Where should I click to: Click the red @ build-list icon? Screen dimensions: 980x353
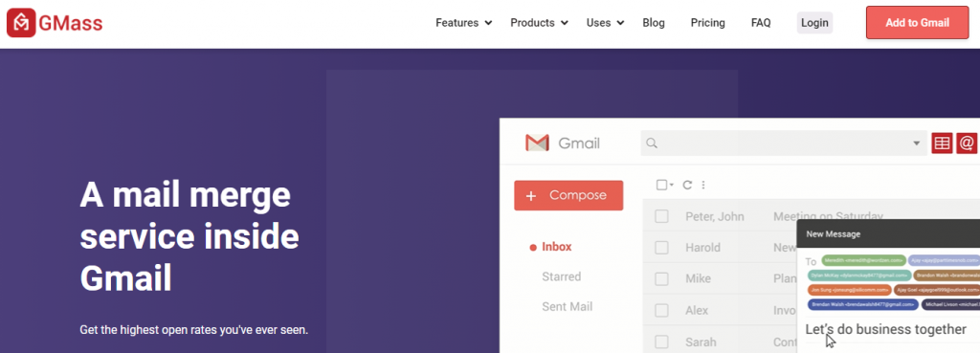pos(967,143)
